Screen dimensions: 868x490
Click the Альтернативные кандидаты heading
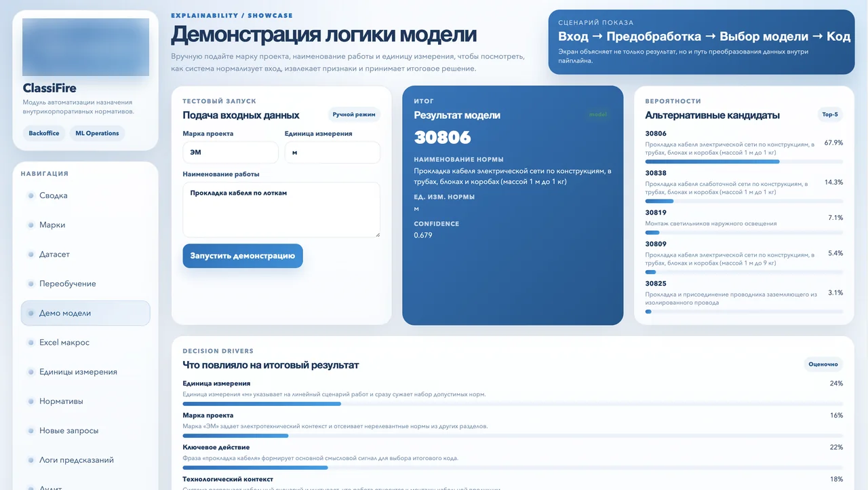coord(712,115)
